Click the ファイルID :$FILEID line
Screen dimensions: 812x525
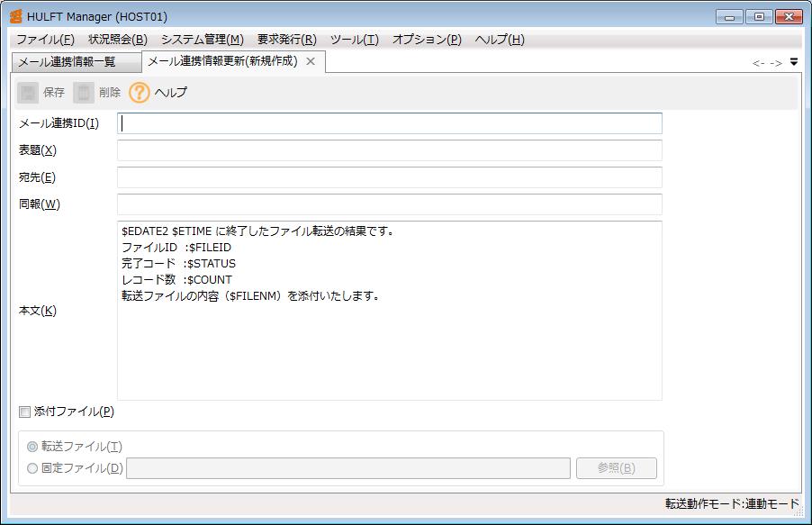[x=176, y=248]
